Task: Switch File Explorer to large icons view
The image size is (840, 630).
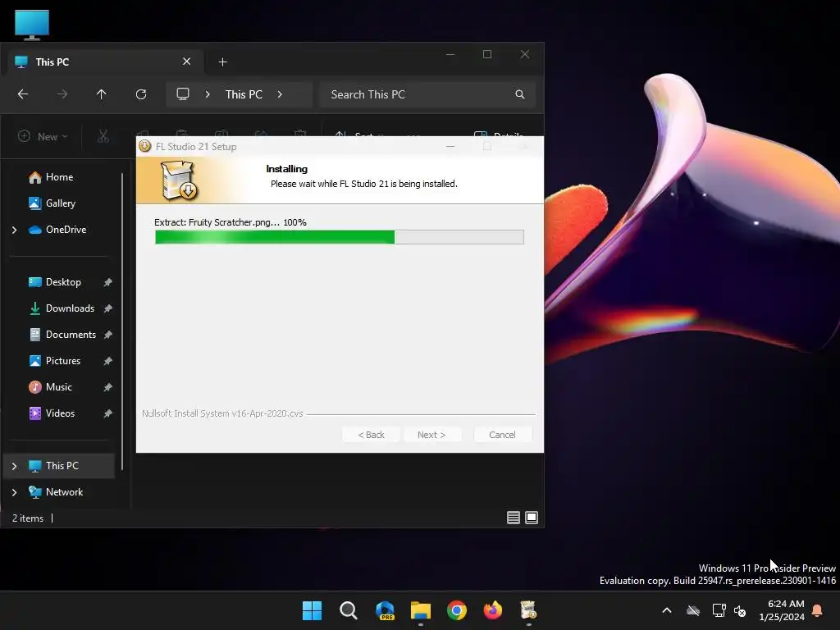Action: [532, 518]
